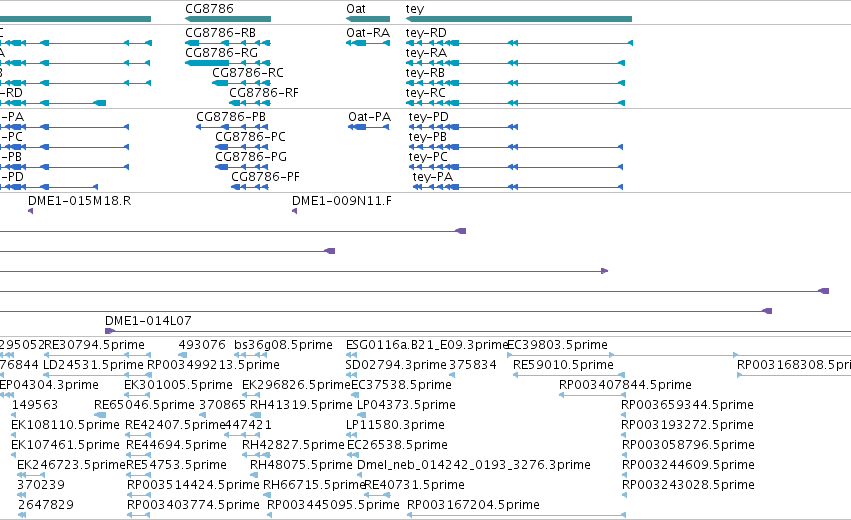Select the SD02794.3prime EST label
Image resolution: width=851 pixels, height=520 pixels.
click(396, 365)
